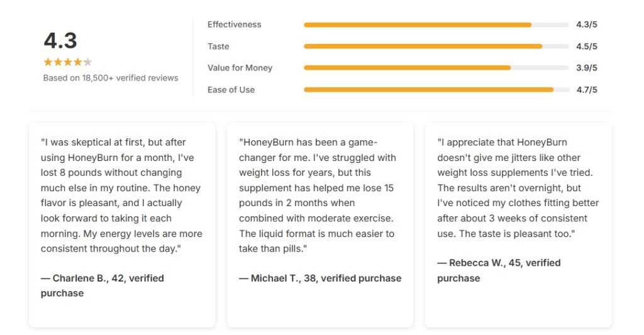Click the Taste rating bar

point(436,47)
